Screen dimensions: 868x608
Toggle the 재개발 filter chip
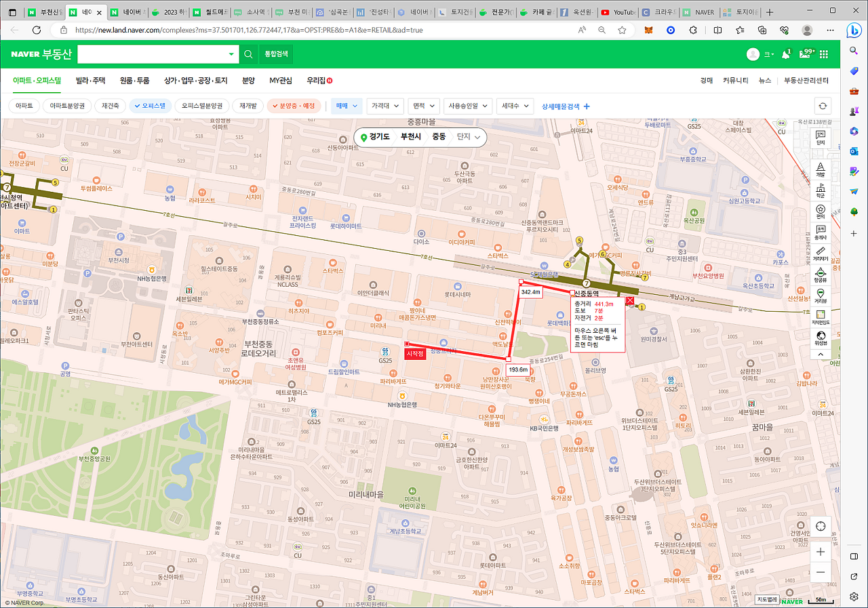click(x=248, y=106)
